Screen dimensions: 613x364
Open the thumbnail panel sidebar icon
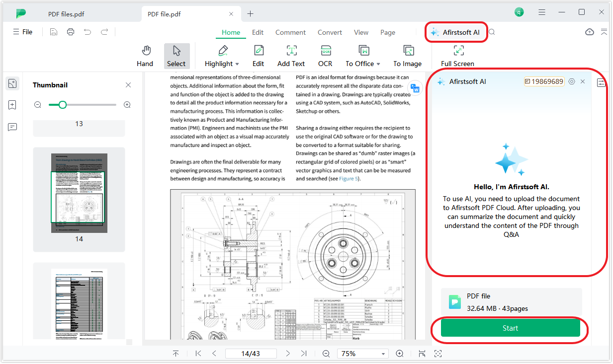[x=12, y=83]
